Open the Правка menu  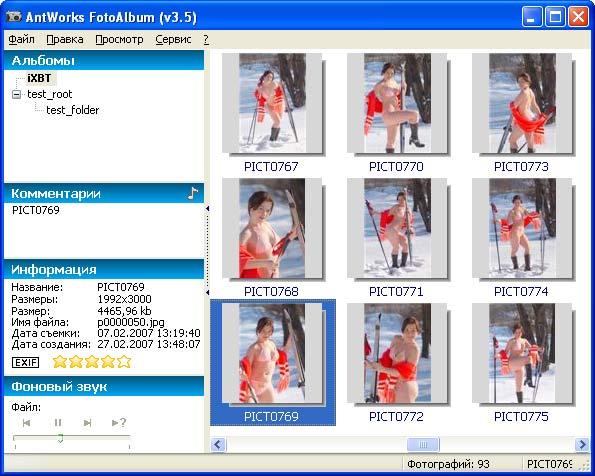(65, 39)
